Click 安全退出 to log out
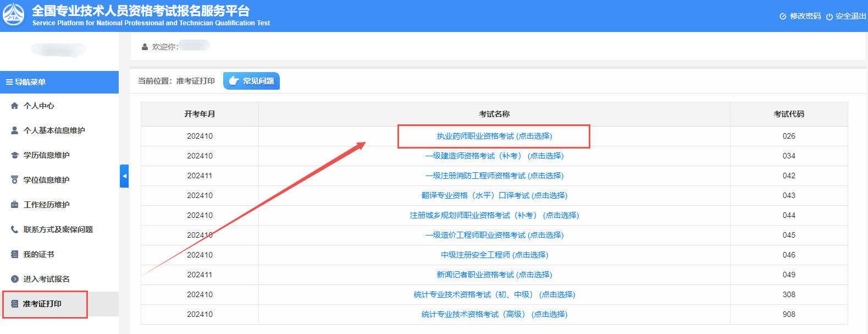 pyautogui.click(x=846, y=16)
